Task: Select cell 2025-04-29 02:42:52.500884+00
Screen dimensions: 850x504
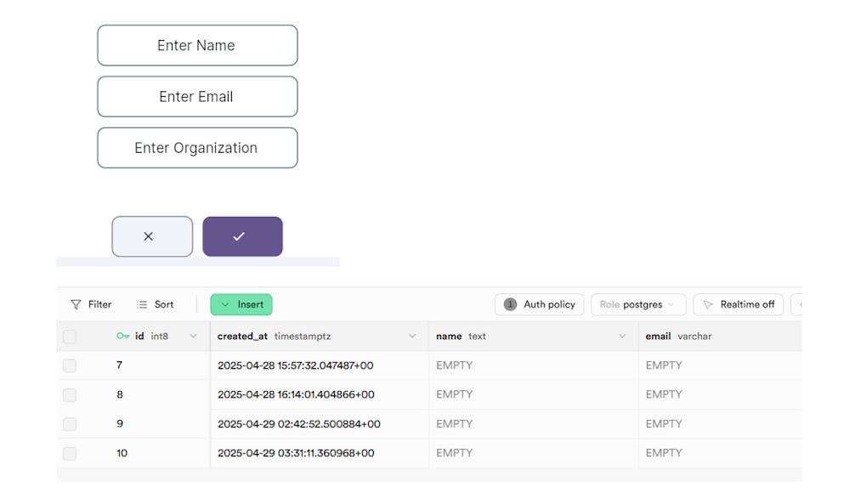Action: point(320,424)
